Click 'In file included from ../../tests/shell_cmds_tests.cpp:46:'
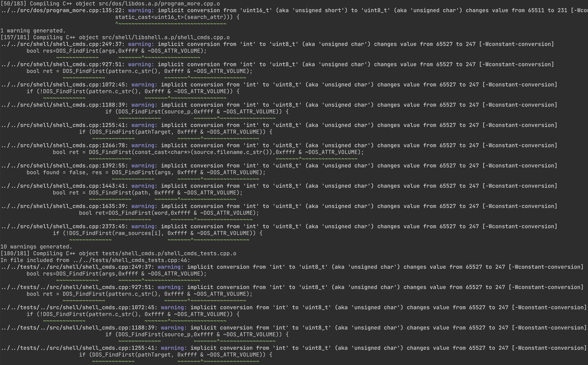 [95, 260]
